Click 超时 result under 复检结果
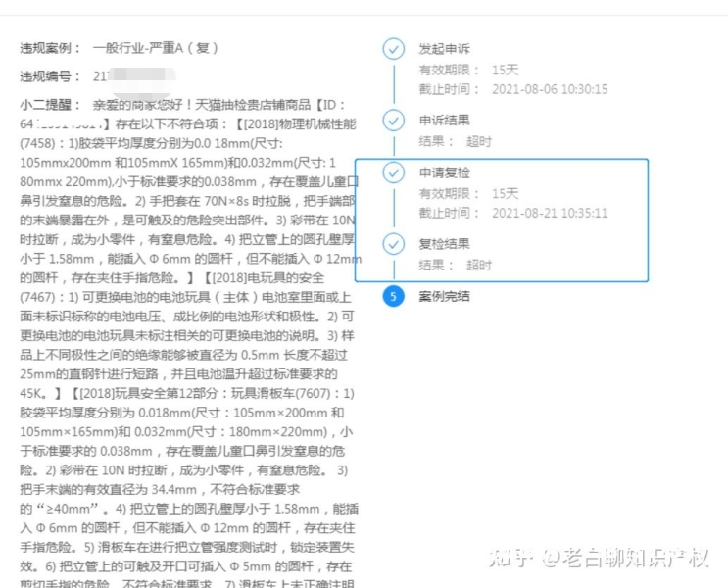This screenshot has height=588, width=728. 479,266
